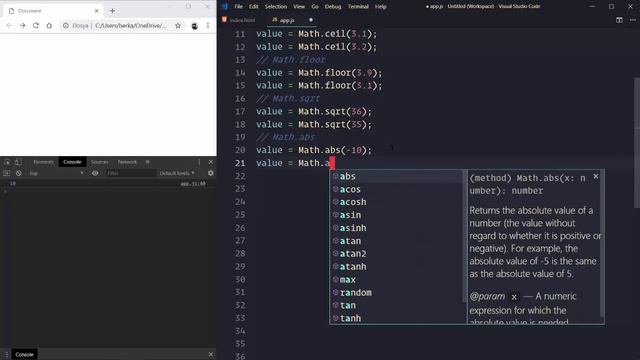Screen dimensions: 640x360
Task: Choose atan from the suggestion list
Action: [397, 241]
